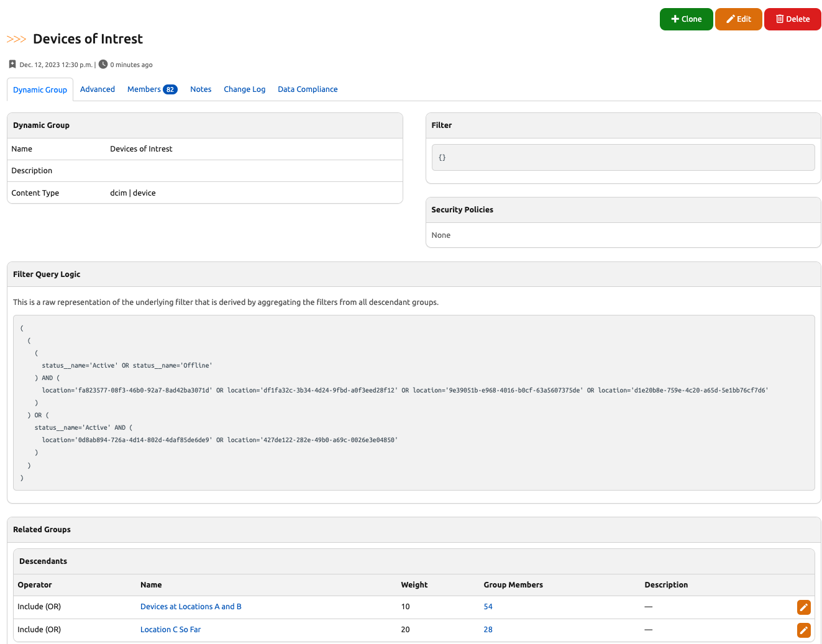Open the Data Compliance tab
The image size is (822, 644).
308,89
